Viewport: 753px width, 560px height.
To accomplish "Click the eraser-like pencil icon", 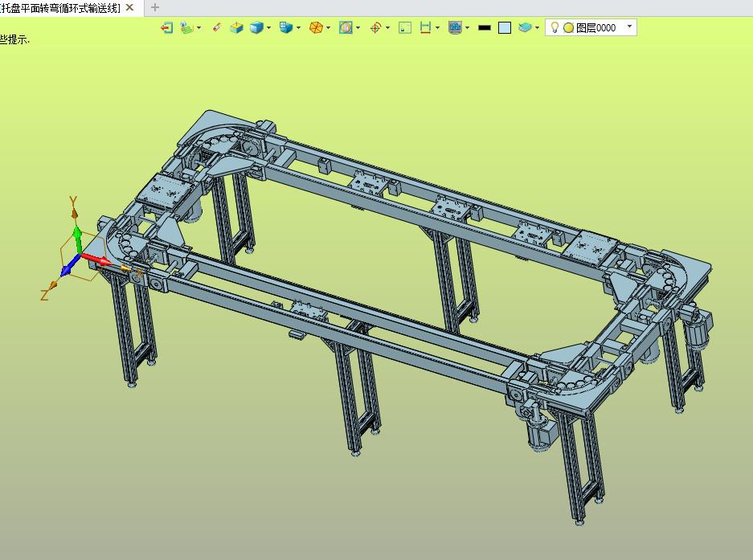I will pos(217,28).
